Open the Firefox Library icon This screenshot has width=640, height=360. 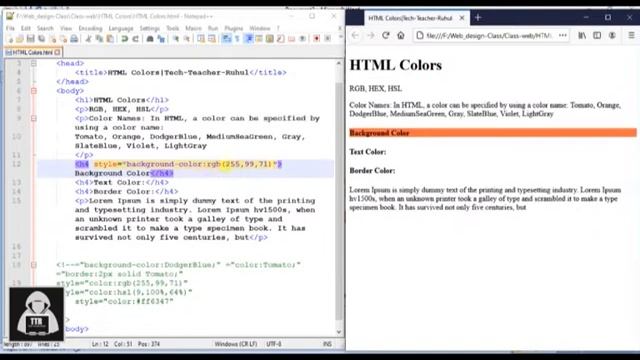[582, 36]
